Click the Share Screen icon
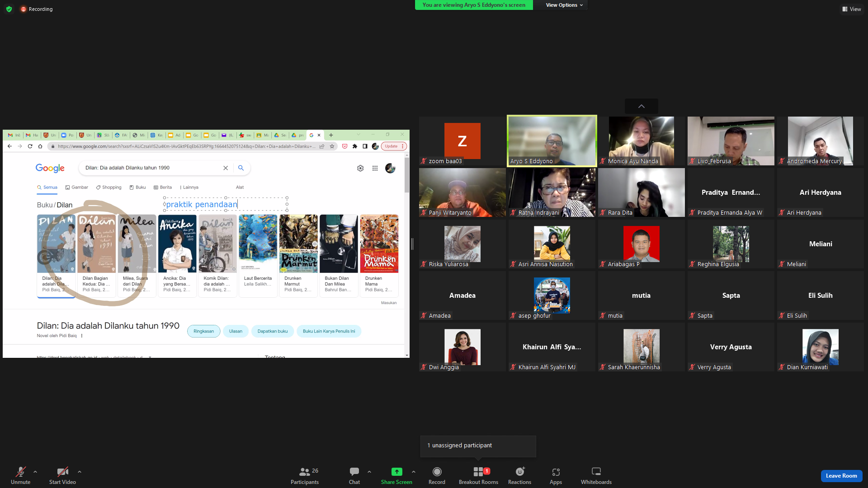 [396, 472]
